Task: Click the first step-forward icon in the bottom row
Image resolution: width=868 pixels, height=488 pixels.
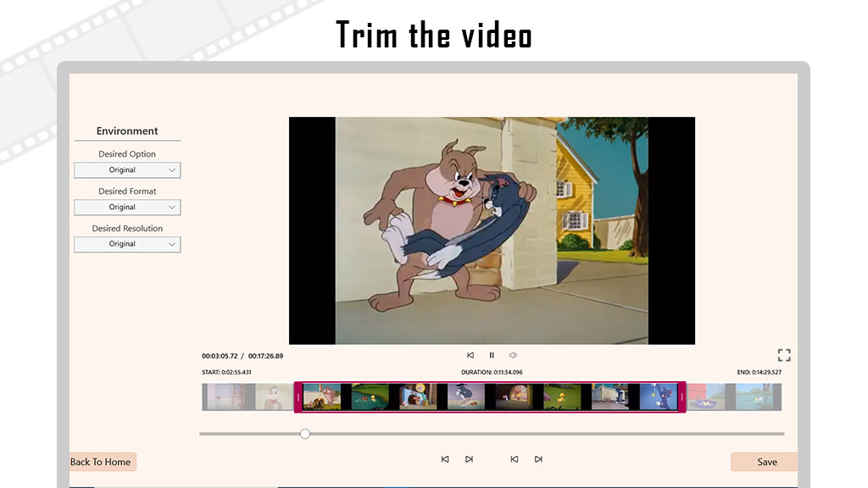Action: [x=470, y=459]
